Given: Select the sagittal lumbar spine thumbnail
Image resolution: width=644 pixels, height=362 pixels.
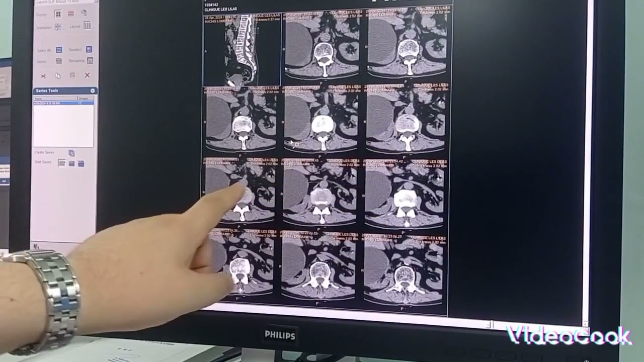Looking at the screenshot, I should 242,49.
